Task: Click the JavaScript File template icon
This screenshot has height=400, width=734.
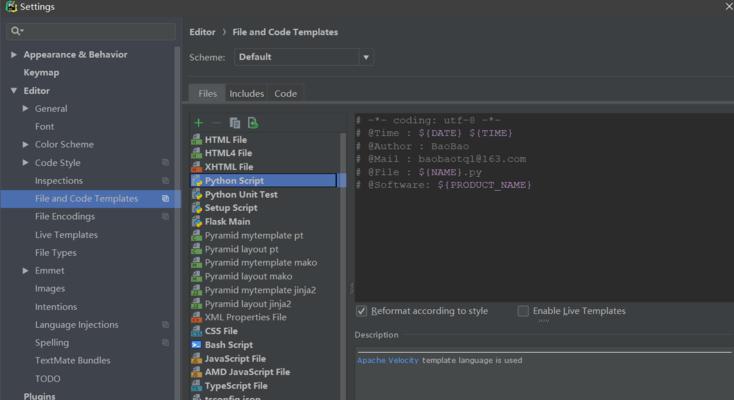Action: pyautogui.click(x=197, y=359)
